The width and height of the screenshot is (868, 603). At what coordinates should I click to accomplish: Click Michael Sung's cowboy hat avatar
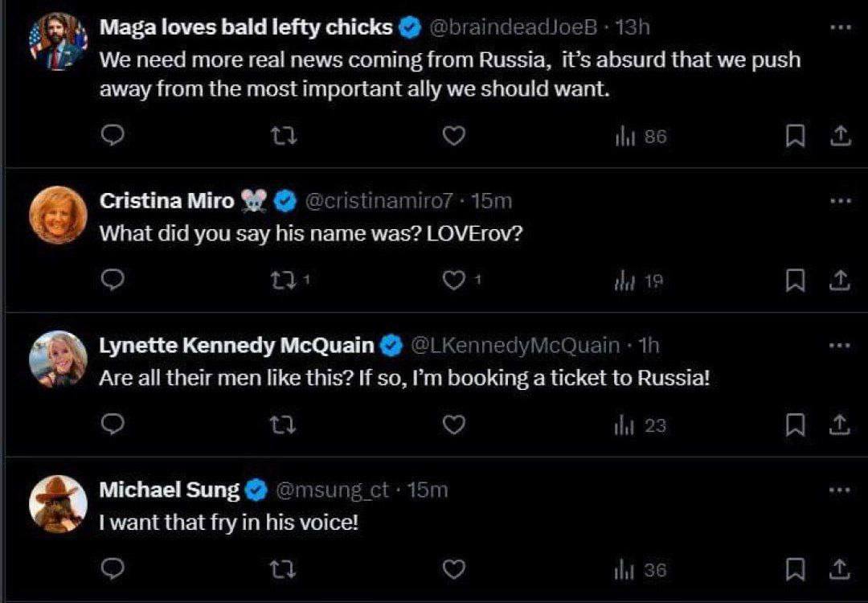(58, 503)
